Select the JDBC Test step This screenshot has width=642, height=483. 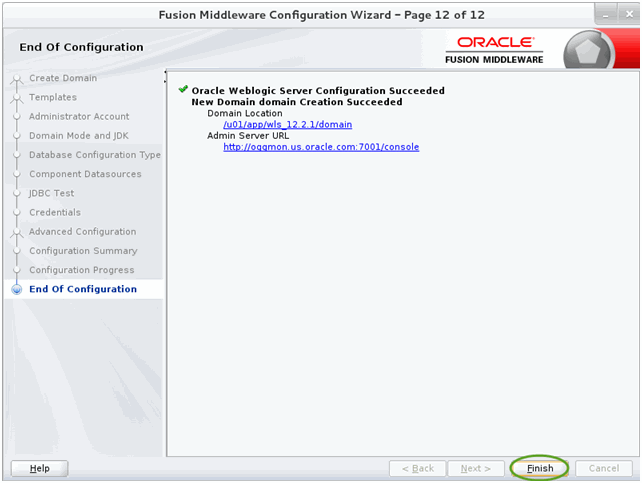pos(52,193)
